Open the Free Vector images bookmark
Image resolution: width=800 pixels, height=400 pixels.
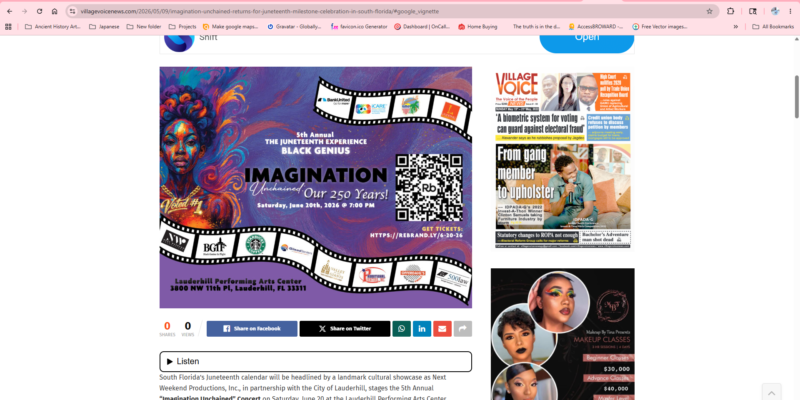(660, 27)
